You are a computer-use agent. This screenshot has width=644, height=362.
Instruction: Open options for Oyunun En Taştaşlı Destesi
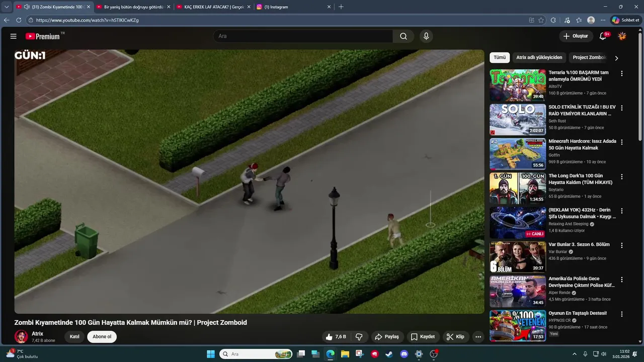[622, 314]
